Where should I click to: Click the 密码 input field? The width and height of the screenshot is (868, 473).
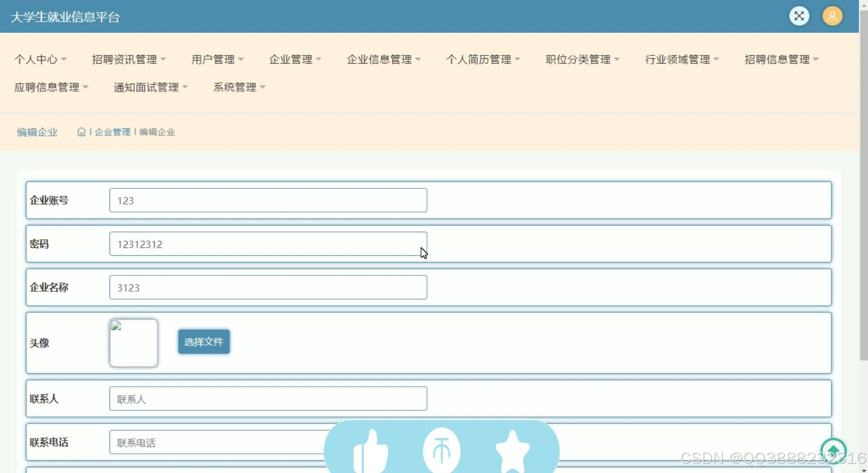pos(268,244)
